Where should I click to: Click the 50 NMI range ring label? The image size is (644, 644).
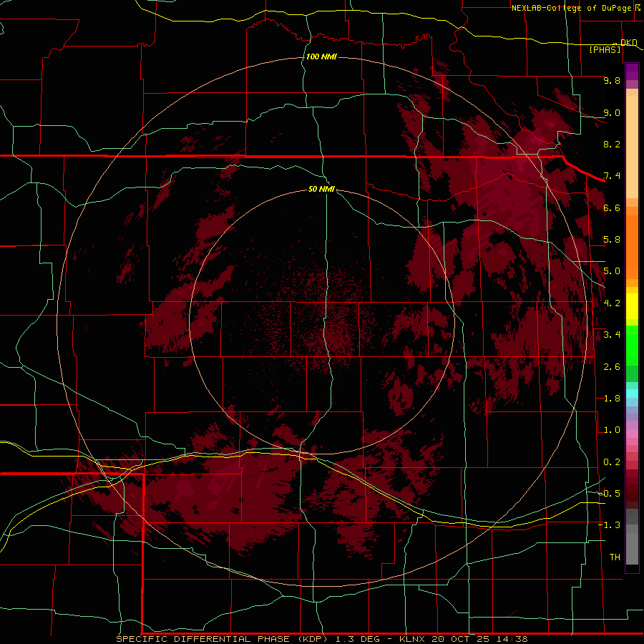pos(321,189)
